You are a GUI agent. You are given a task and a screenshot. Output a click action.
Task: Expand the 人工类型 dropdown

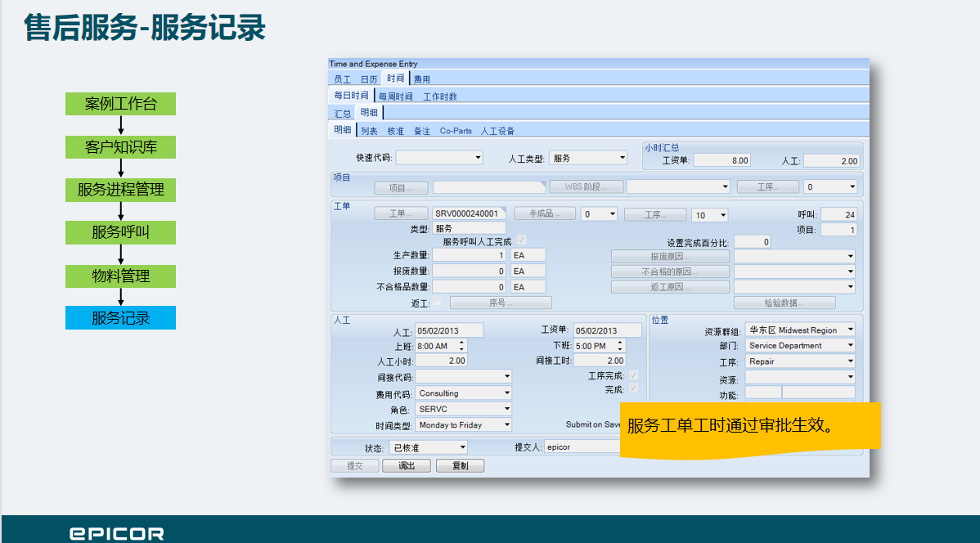[x=622, y=158]
